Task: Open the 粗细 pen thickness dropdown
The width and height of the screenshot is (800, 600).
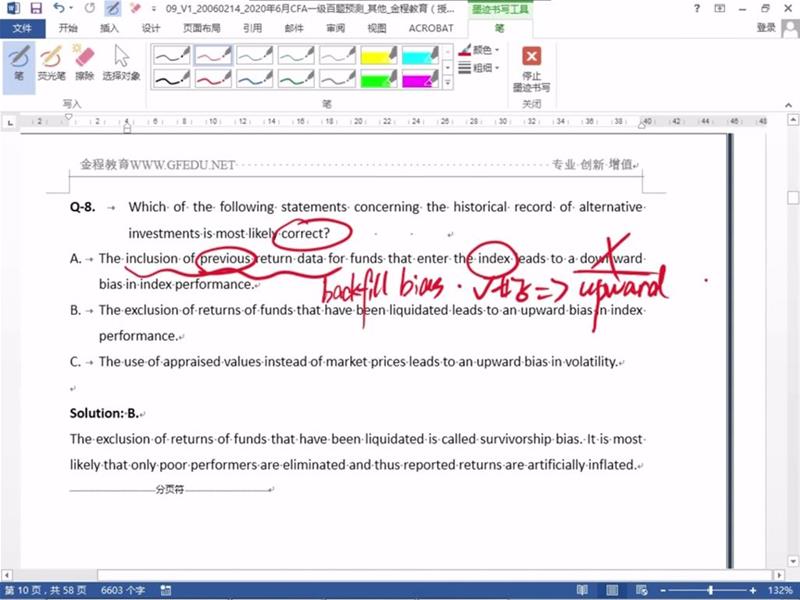Action: click(x=479, y=67)
